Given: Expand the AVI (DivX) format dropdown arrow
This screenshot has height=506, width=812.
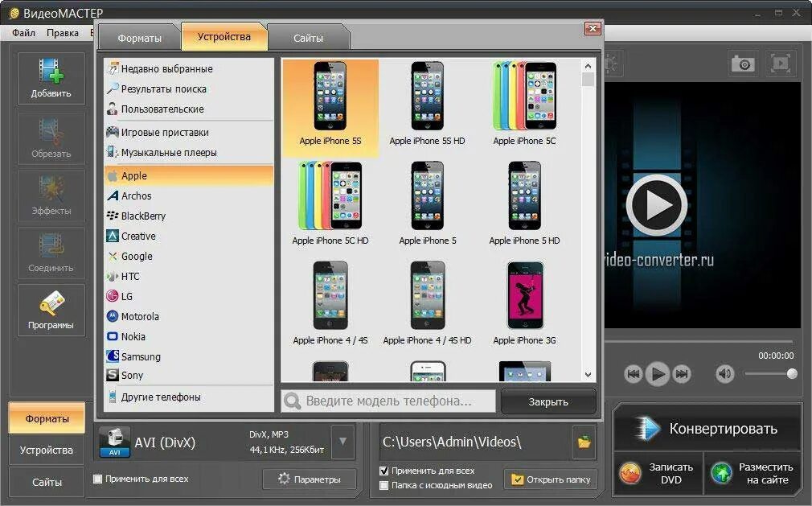Looking at the screenshot, I should pos(342,442).
